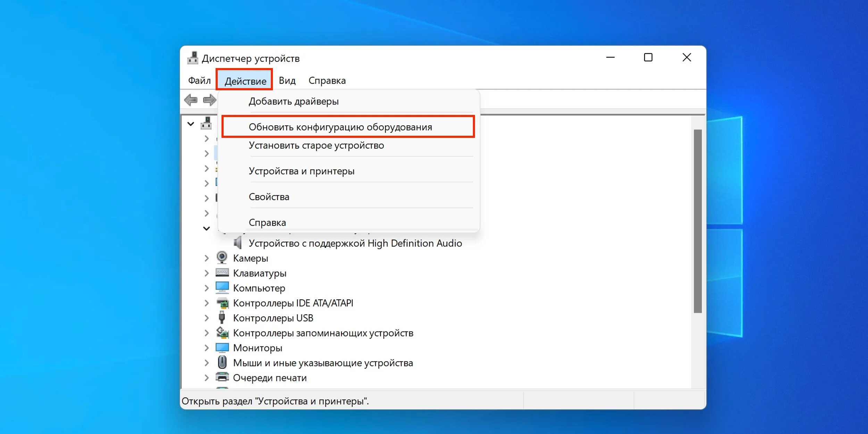Open the Файл menu
Image resolution: width=868 pixels, height=434 pixels.
[199, 81]
